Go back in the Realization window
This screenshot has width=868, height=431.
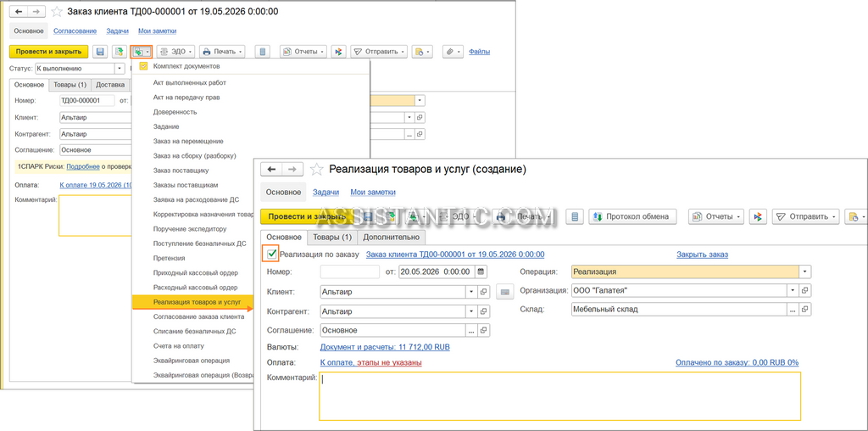click(x=271, y=169)
